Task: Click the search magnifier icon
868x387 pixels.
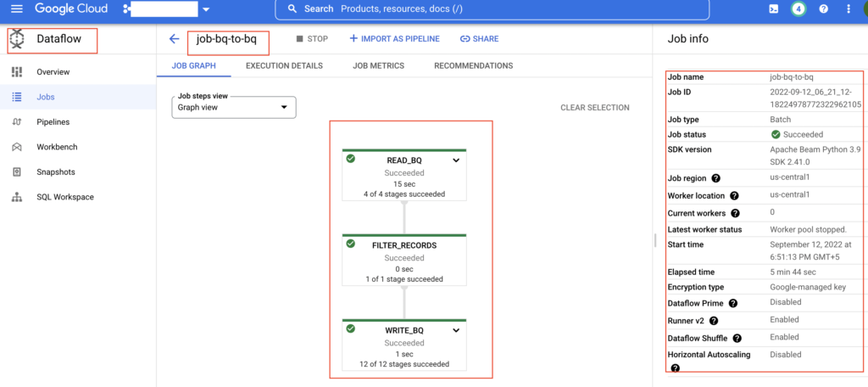Action: [292, 8]
